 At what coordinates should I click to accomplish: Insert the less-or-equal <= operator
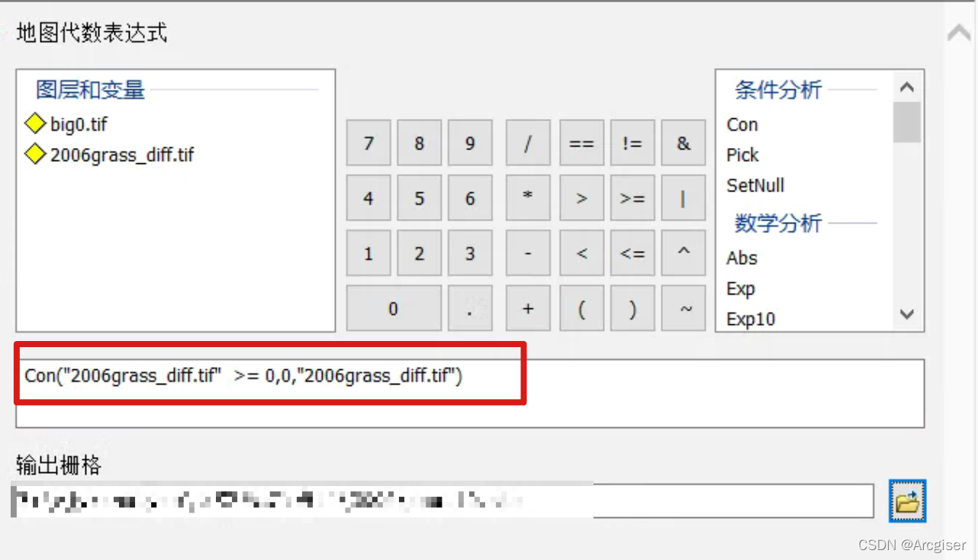632,253
